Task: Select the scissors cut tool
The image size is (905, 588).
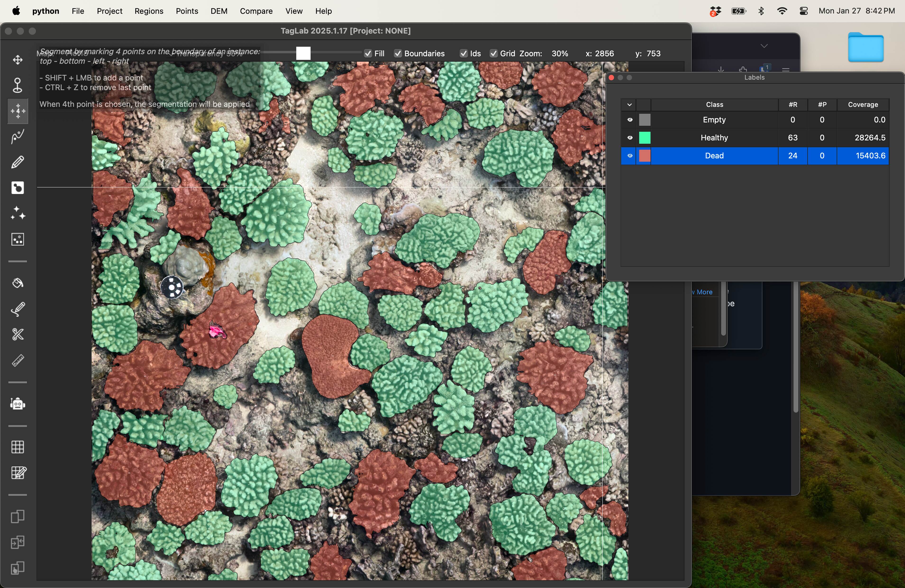Action: 18,334
